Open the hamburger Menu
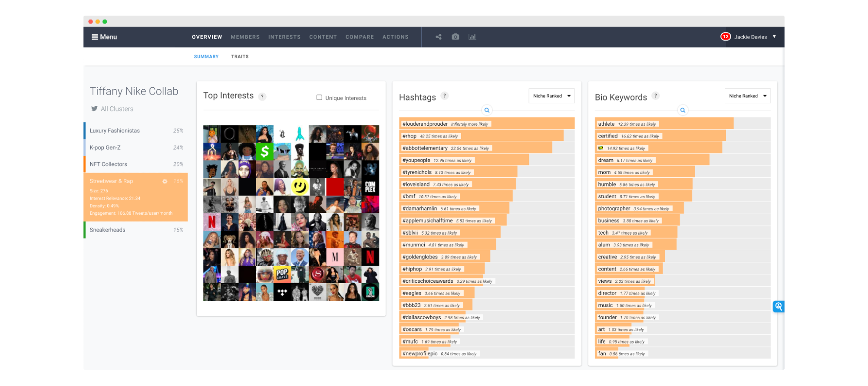Screen dimensions: 868x386 104,37
